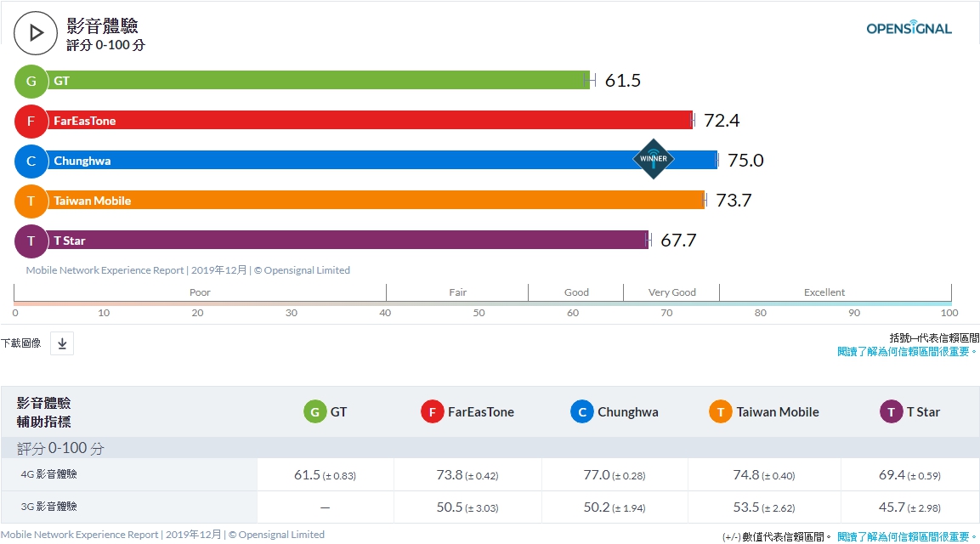Screen dimensions: 980x544
Task: Click GT 4G value 61.5
Action: click(x=325, y=475)
